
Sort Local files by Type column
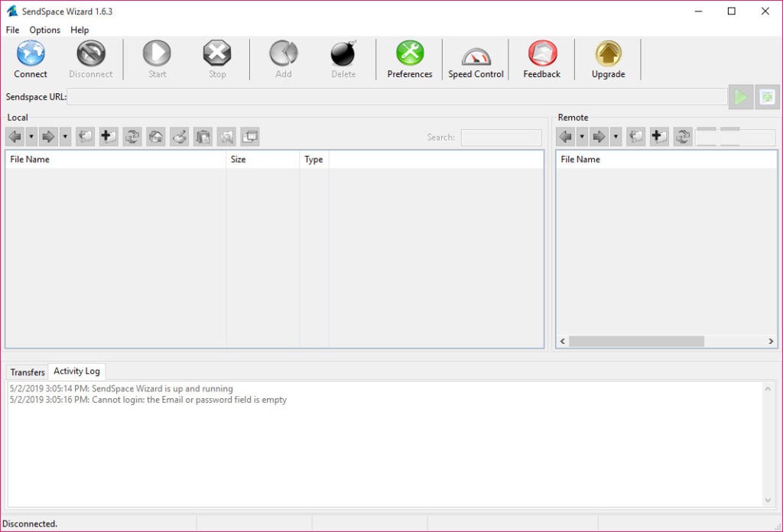[x=314, y=159]
